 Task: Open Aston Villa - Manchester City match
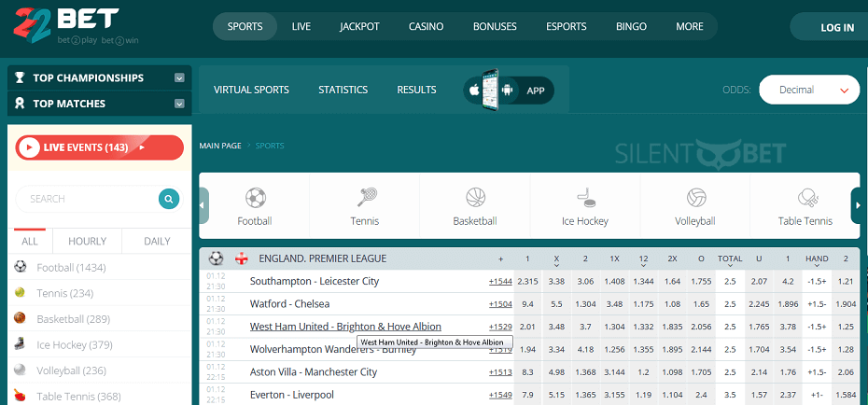pos(314,371)
